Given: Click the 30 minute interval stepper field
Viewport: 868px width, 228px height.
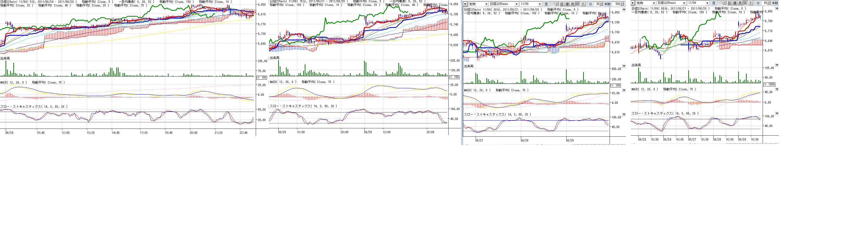Looking at the screenshot, I should click(597, 4).
